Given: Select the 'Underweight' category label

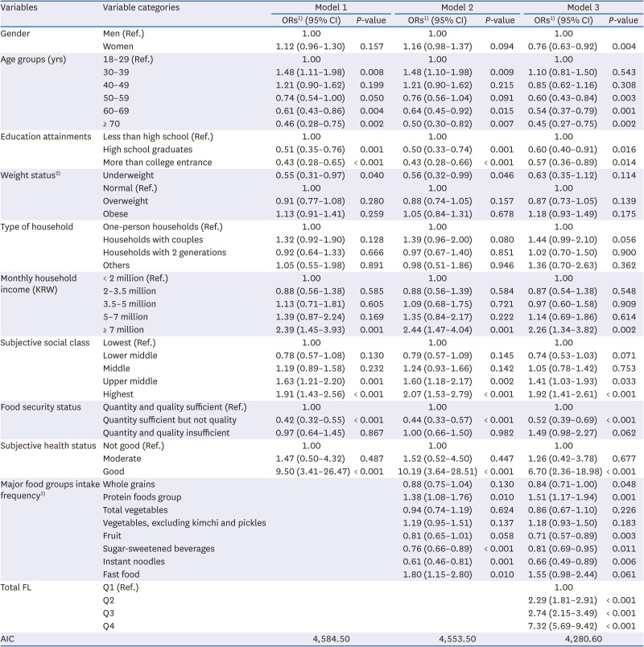Looking at the screenshot, I should (x=128, y=175).
